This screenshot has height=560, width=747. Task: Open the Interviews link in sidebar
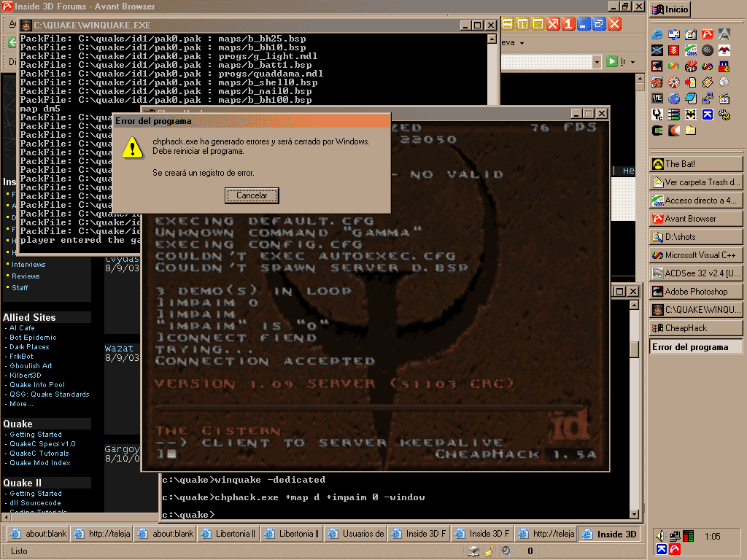pos(28,264)
